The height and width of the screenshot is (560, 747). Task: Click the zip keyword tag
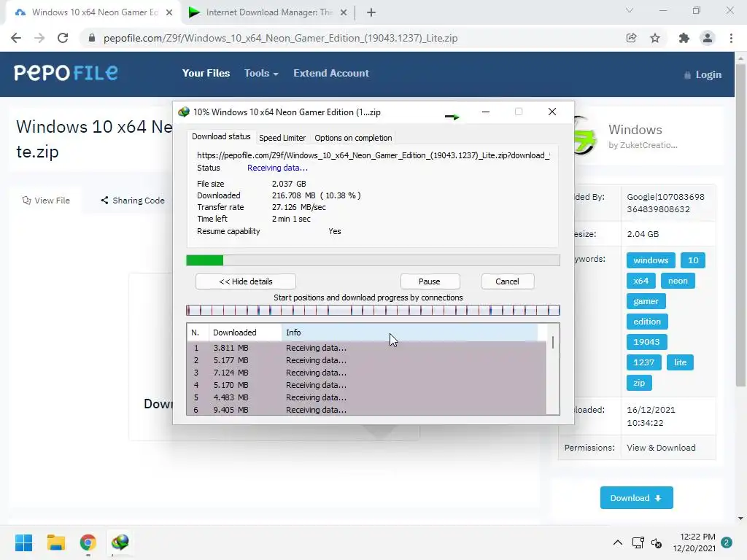(639, 383)
